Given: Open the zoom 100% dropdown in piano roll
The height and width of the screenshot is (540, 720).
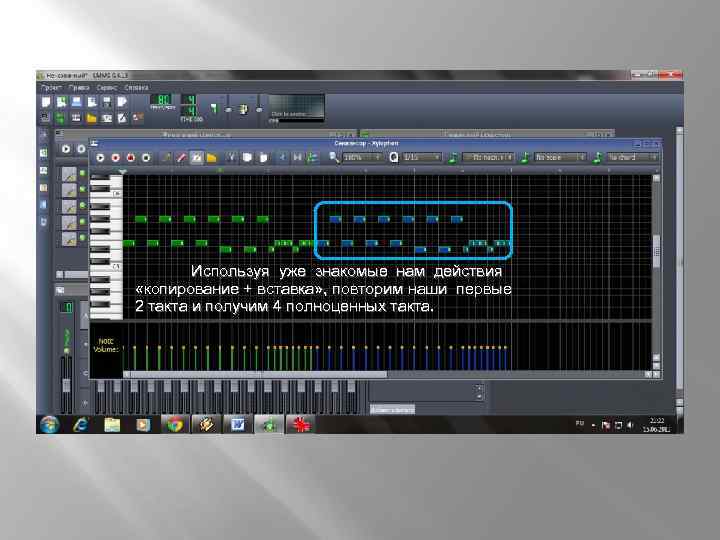Looking at the screenshot, I should point(362,158).
